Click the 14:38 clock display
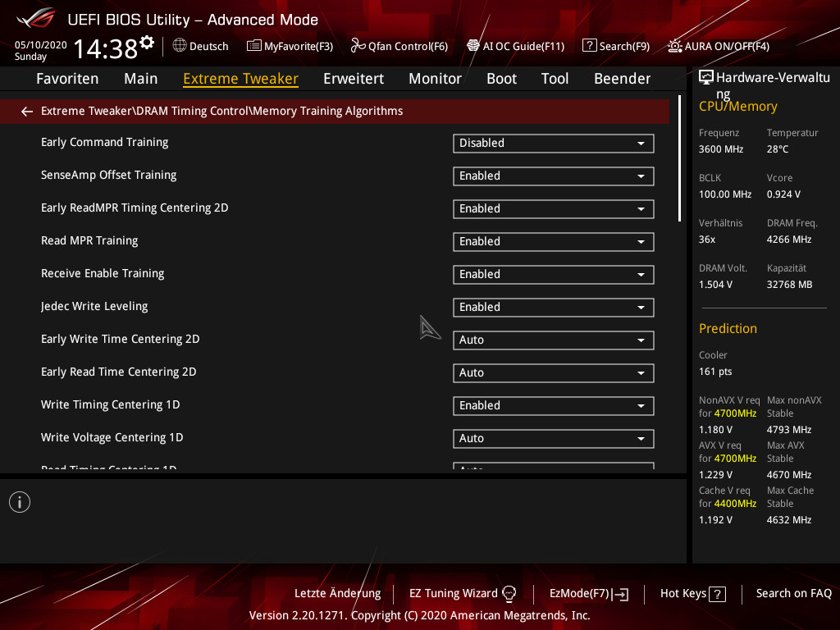Viewport: 840px width, 630px height. tap(106, 48)
